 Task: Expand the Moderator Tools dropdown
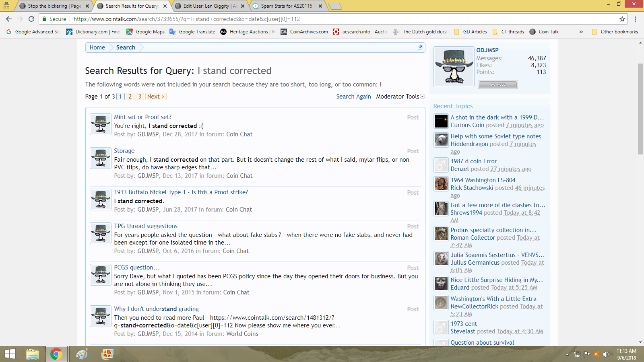click(x=400, y=97)
